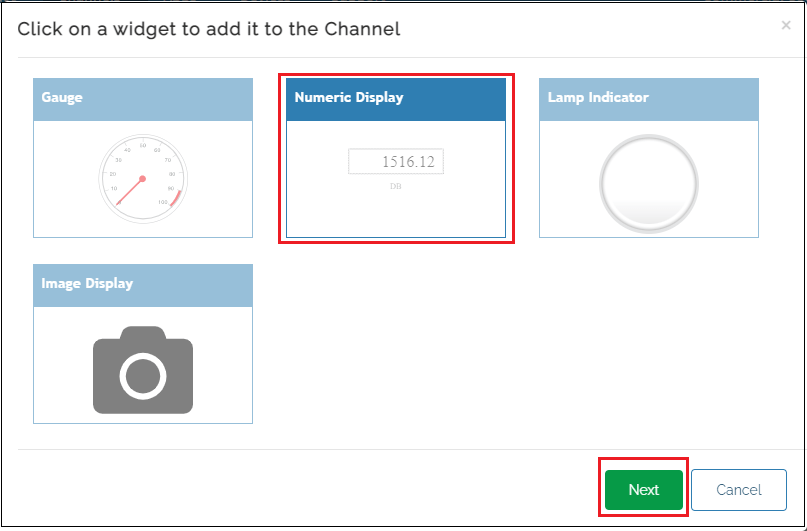
Task: Choose the Lamp Indicator widget header
Action: click(648, 98)
